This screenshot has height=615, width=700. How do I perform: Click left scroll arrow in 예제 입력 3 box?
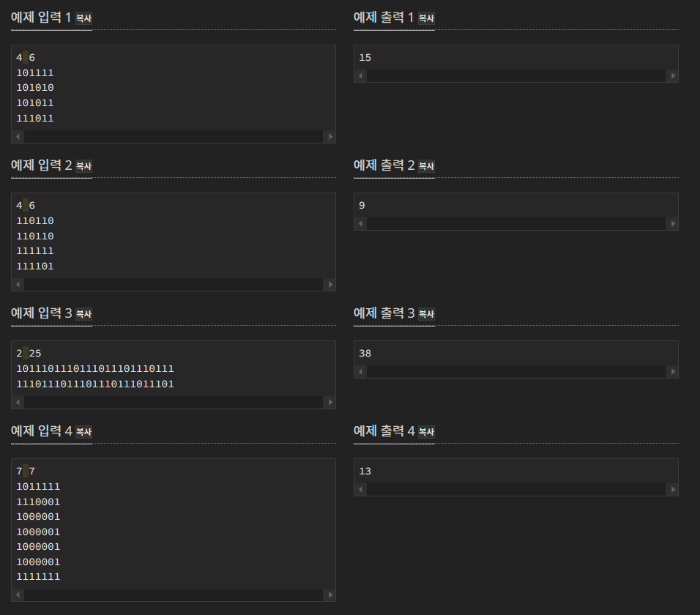click(18, 402)
